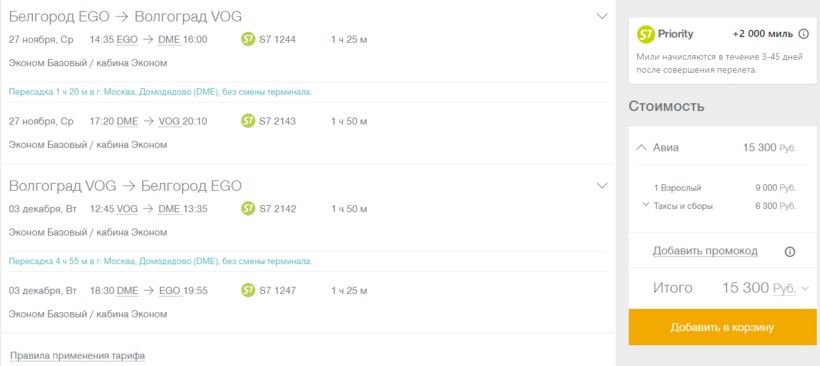The height and width of the screenshot is (366, 820).
Task: Open Правила применения тарифа link
Action: coord(77,356)
